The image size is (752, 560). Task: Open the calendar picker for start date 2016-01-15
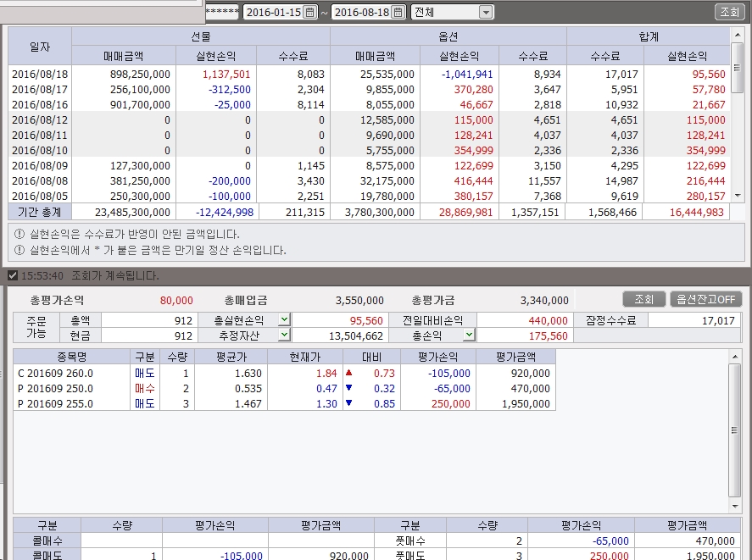[310, 13]
